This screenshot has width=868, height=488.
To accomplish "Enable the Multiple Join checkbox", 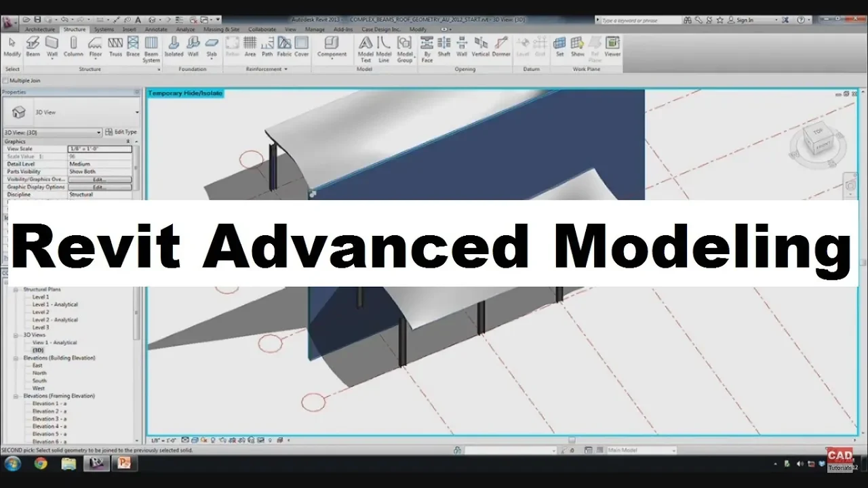I will click(6, 81).
